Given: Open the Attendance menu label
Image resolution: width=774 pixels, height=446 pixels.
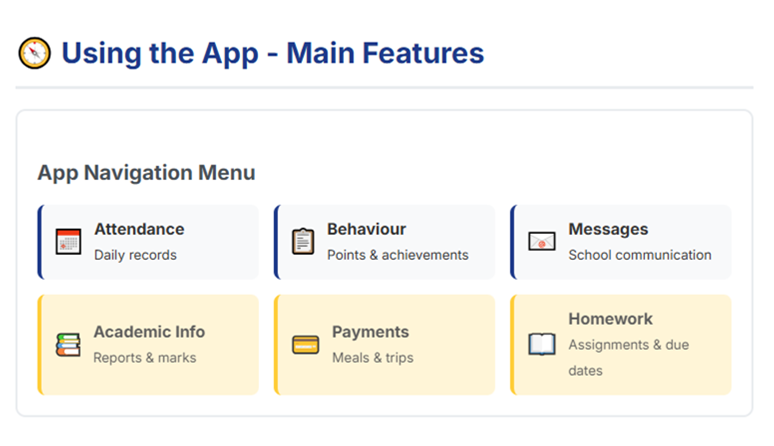Looking at the screenshot, I should click(x=139, y=229).
